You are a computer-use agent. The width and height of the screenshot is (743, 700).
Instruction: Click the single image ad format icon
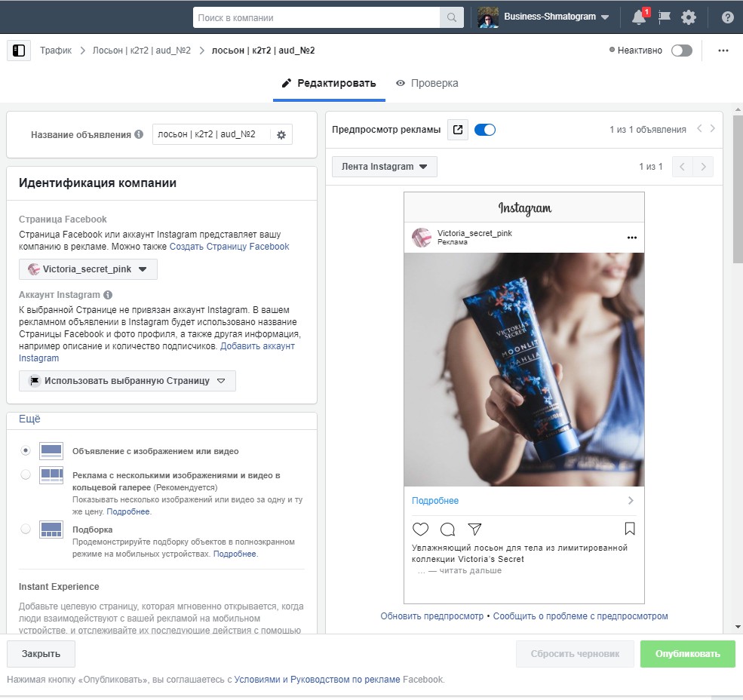pos(51,451)
